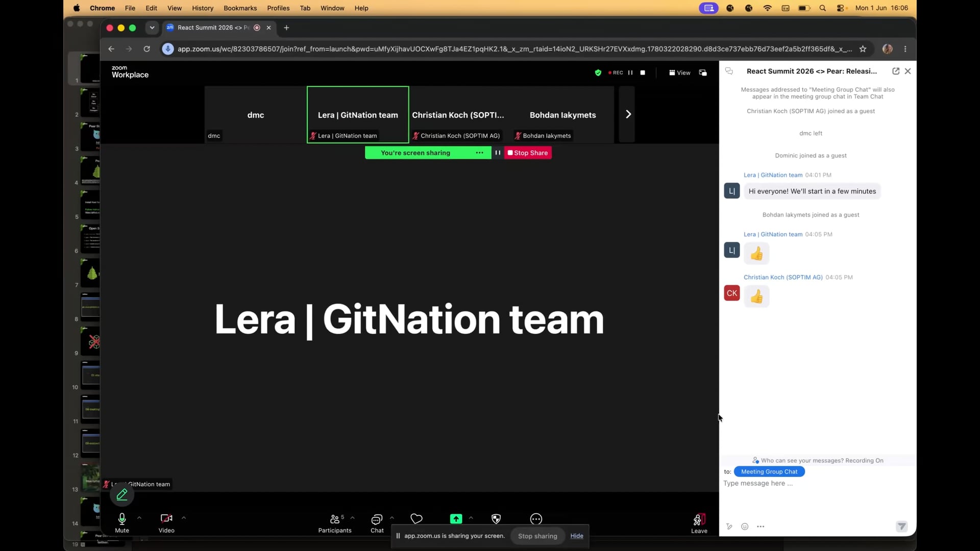Open Wi-Fi status in menu bar
Viewport: 980px width, 551px height.
coord(767,8)
